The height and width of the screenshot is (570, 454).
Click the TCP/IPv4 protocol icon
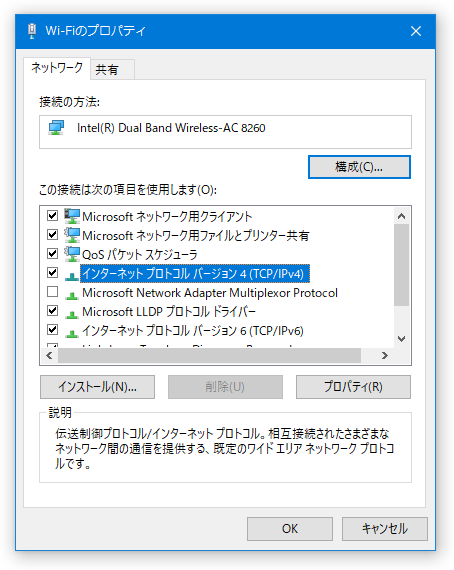[x=72, y=276]
